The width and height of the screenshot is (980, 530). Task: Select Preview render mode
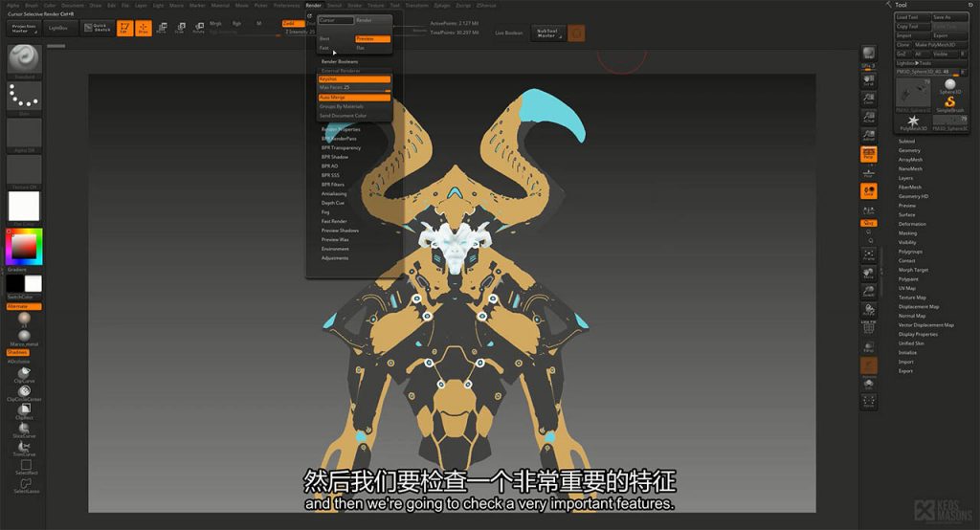[372, 39]
